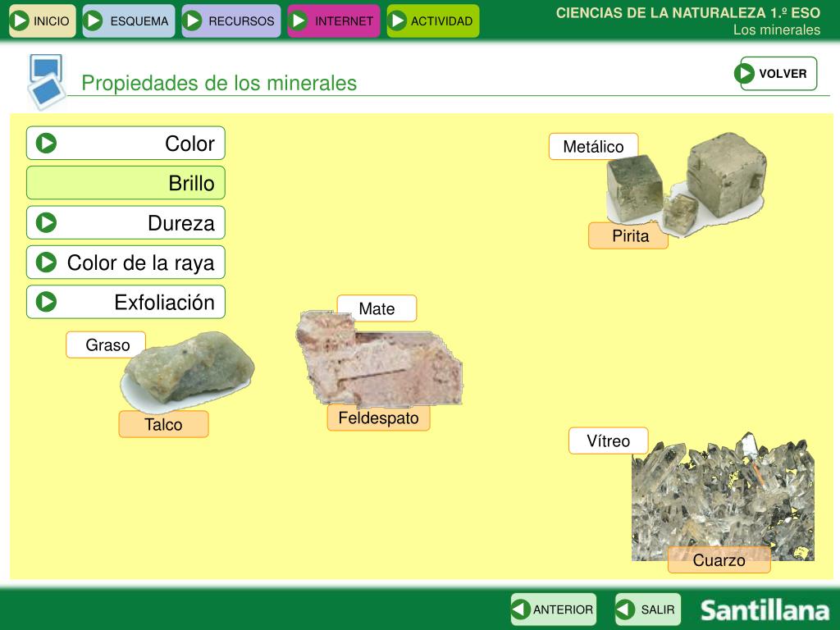This screenshot has width=840, height=630.
Task: Click the green arrow icon beside INICIO
Action: (x=21, y=21)
